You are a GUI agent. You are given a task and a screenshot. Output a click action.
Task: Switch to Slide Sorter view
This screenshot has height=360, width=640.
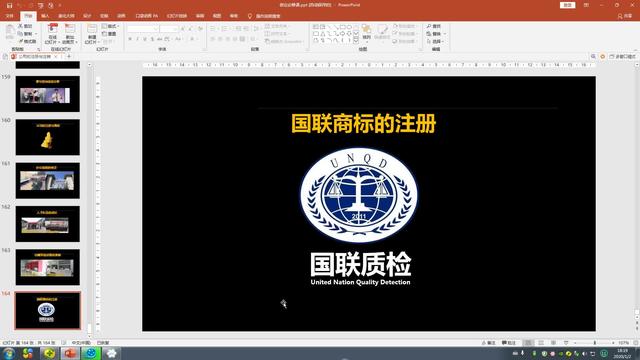click(x=541, y=343)
